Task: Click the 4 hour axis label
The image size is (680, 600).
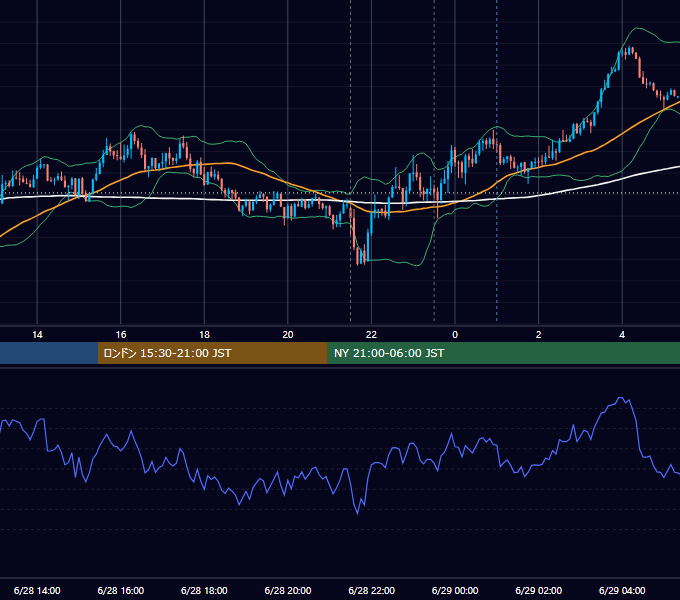Action: 622,335
